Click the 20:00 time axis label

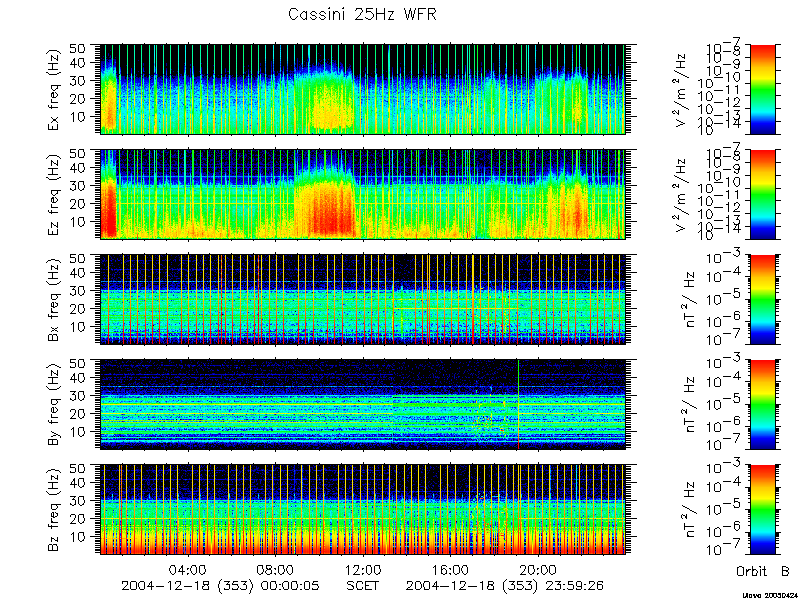(x=538, y=569)
